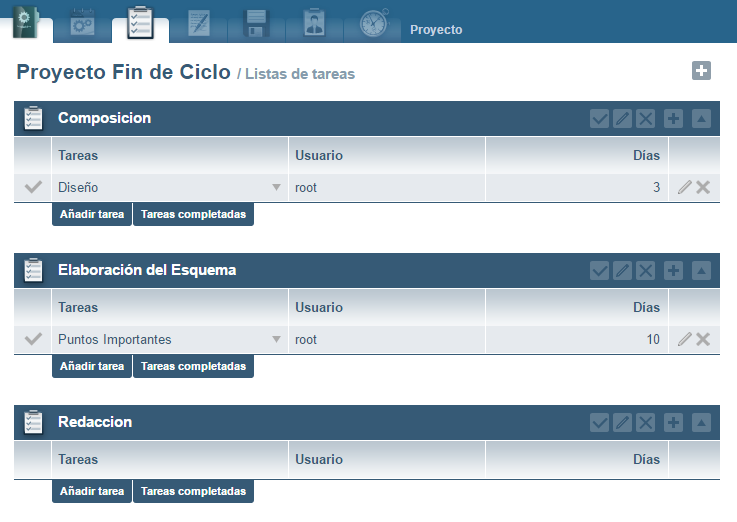Collapse the Elaboración del Esquema list
The image size is (737, 522).
[x=701, y=271]
